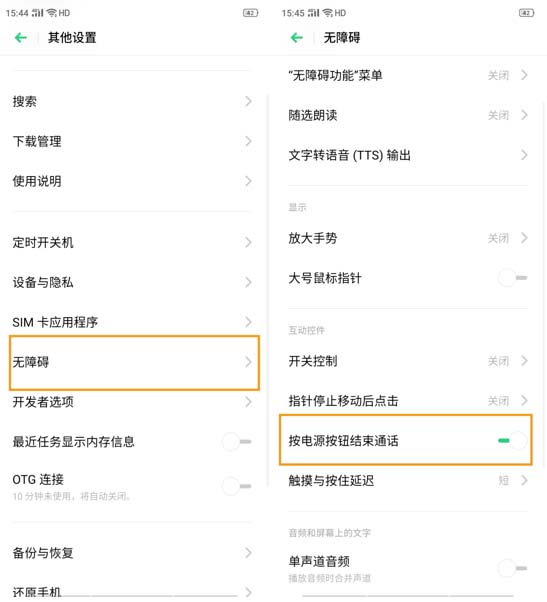Open 备份与恢复 entry
Image resolution: width=547 pixels, height=602 pixels.
click(x=132, y=553)
